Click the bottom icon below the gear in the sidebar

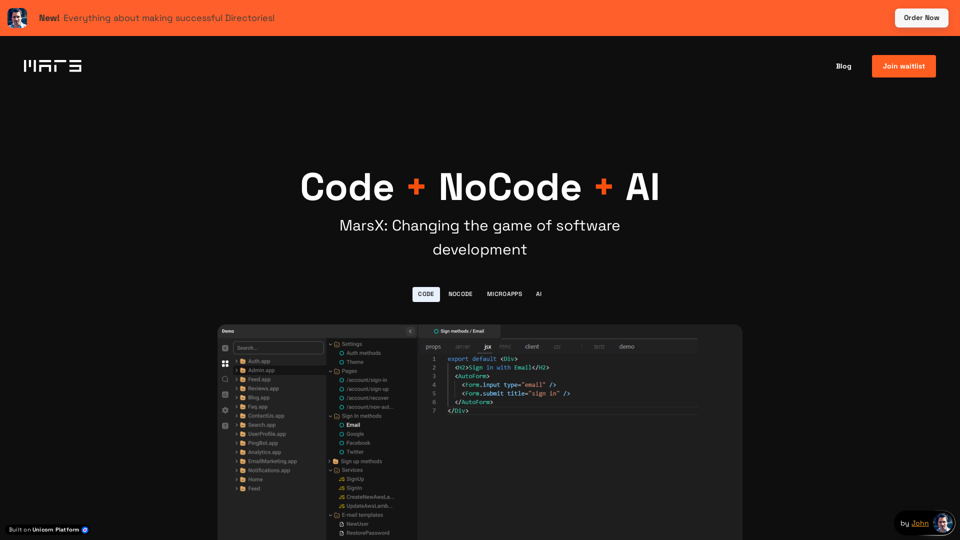[225, 426]
